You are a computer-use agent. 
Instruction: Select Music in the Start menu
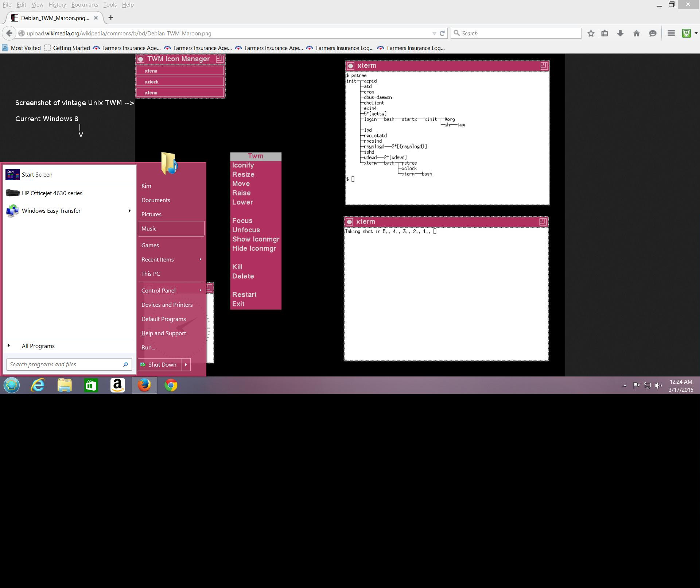[x=171, y=228]
